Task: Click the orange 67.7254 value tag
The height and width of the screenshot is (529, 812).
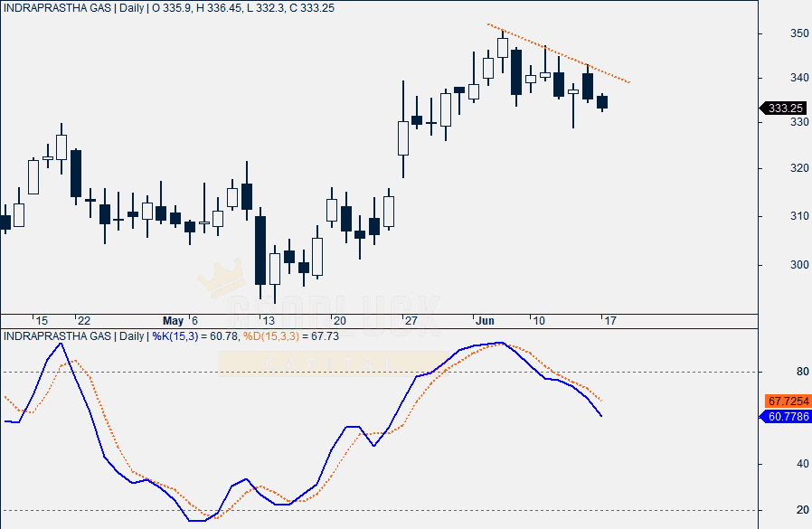Action: (x=788, y=401)
